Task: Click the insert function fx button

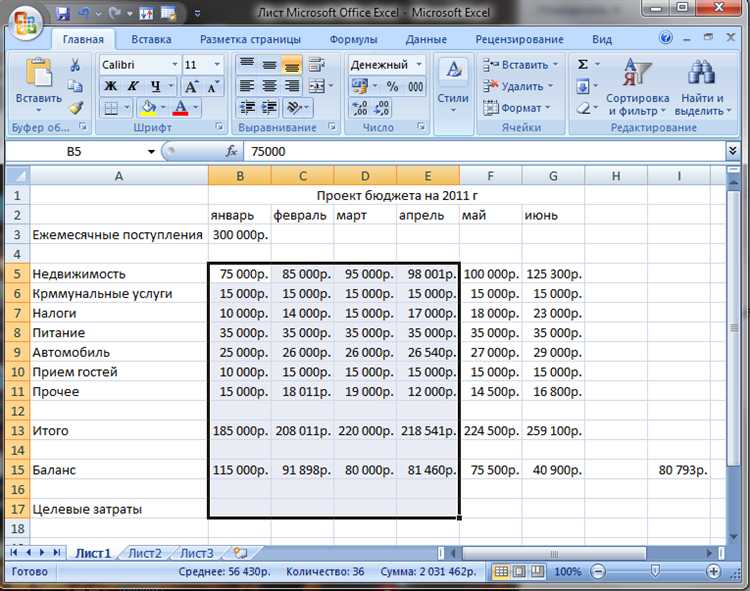Action: [232, 152]
